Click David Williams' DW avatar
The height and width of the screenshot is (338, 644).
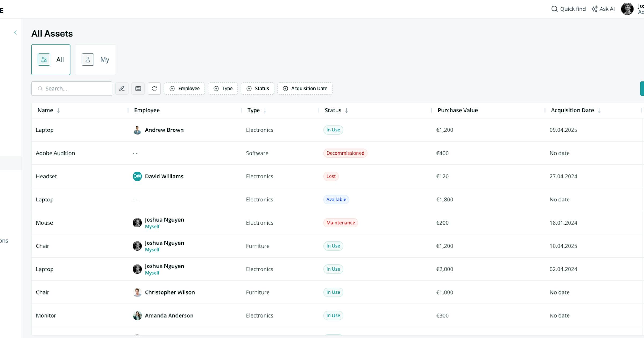[x=137, y=176]
